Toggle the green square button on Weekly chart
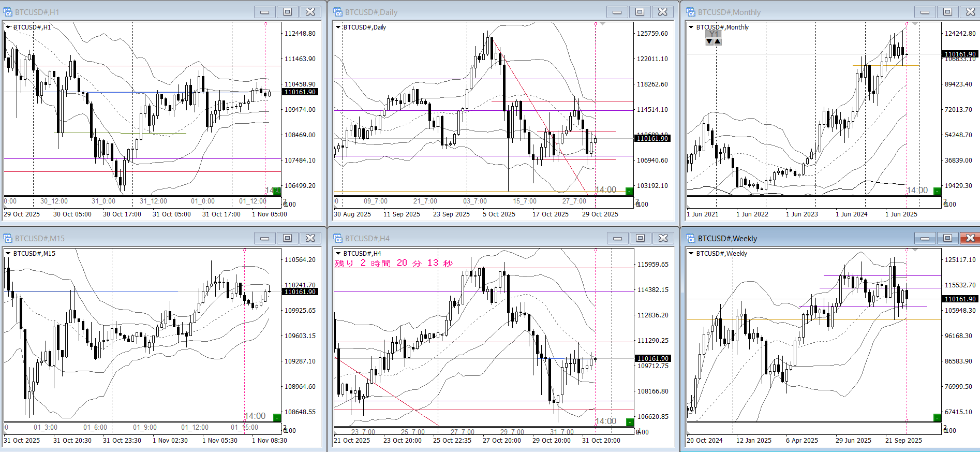The height and width of the screenshot is (452, 980). pyautogui.click(x=937, y=417)
